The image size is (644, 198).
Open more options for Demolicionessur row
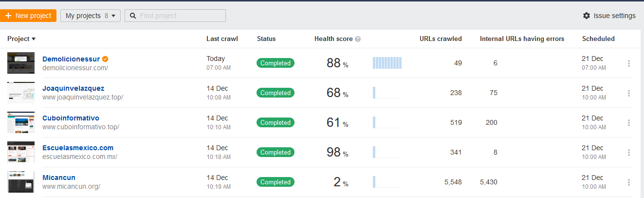click(629, 63)
